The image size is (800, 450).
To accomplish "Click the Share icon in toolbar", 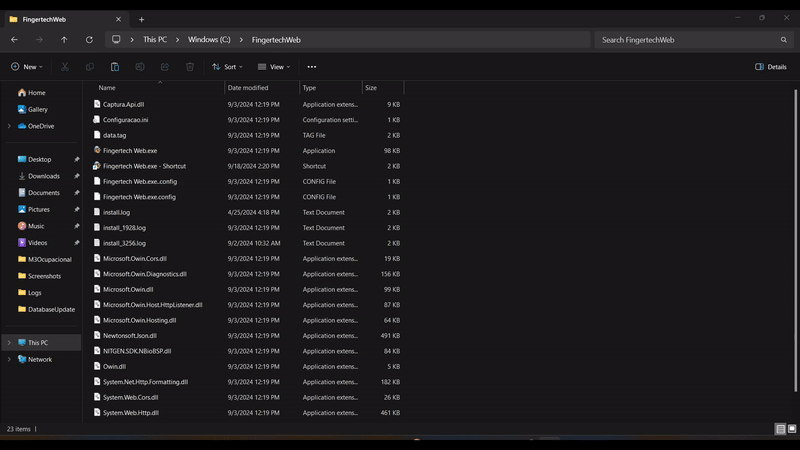I will (165, 67).
